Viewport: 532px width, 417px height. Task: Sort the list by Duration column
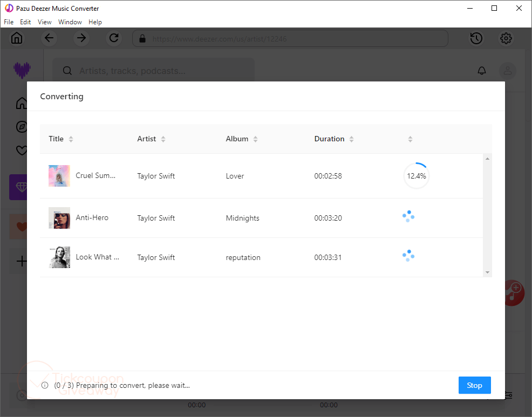pyautogui.click(x=351, y=139)
